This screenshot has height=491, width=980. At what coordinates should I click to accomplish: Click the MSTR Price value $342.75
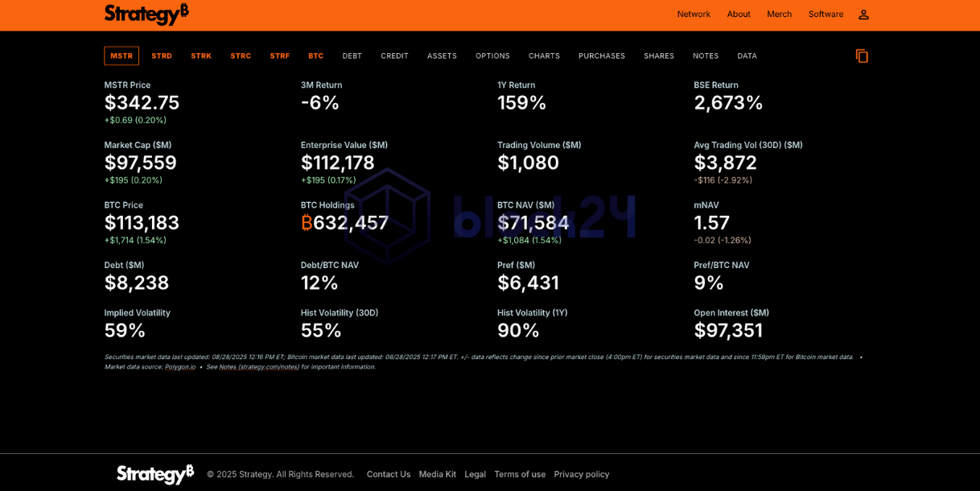click(x=142, y=103)
